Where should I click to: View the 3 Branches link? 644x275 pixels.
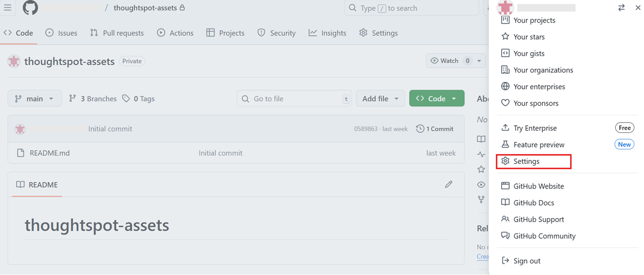point(93,99)
